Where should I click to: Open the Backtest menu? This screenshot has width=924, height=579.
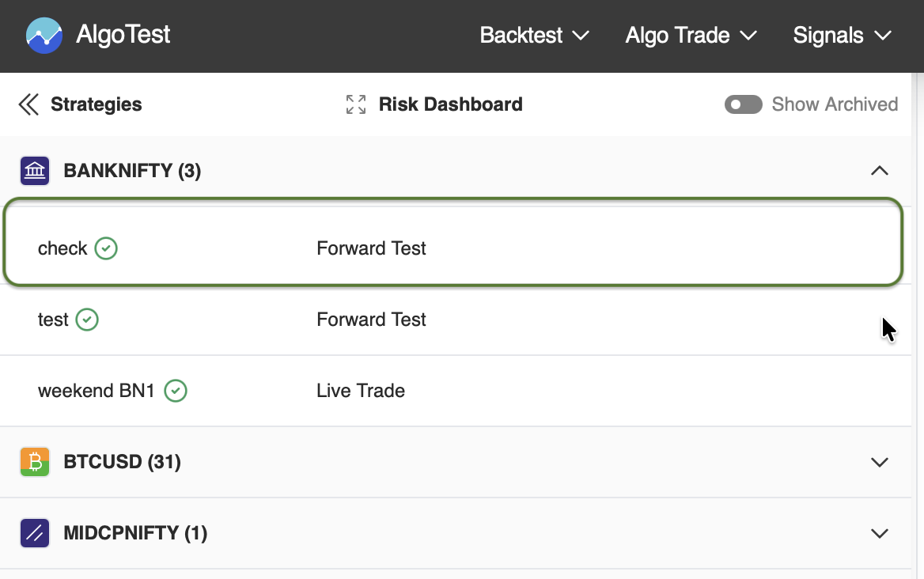click(x=534, y=36)
